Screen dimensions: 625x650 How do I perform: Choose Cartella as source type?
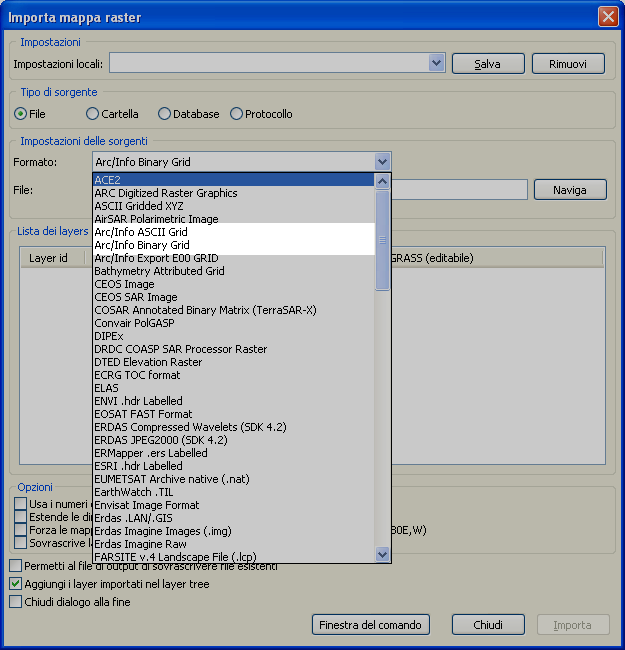coord(93,114)
